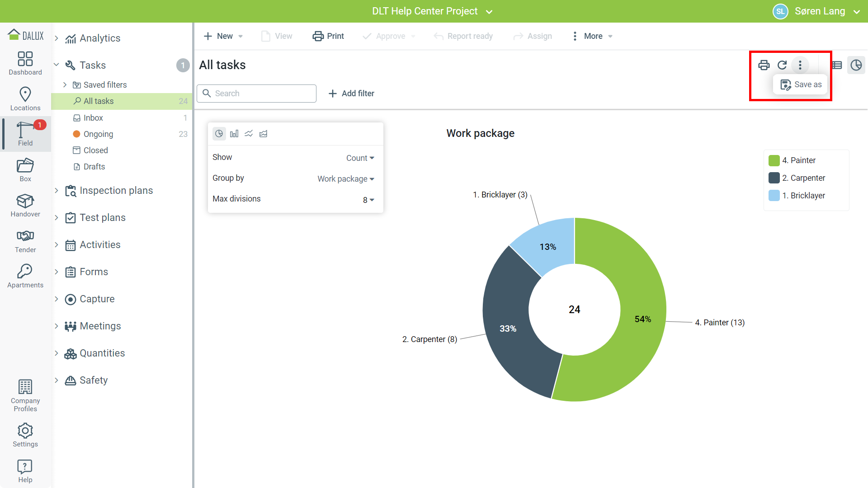868x488 pixels.
Task: Click Save as menu entry
Action: 801,84
